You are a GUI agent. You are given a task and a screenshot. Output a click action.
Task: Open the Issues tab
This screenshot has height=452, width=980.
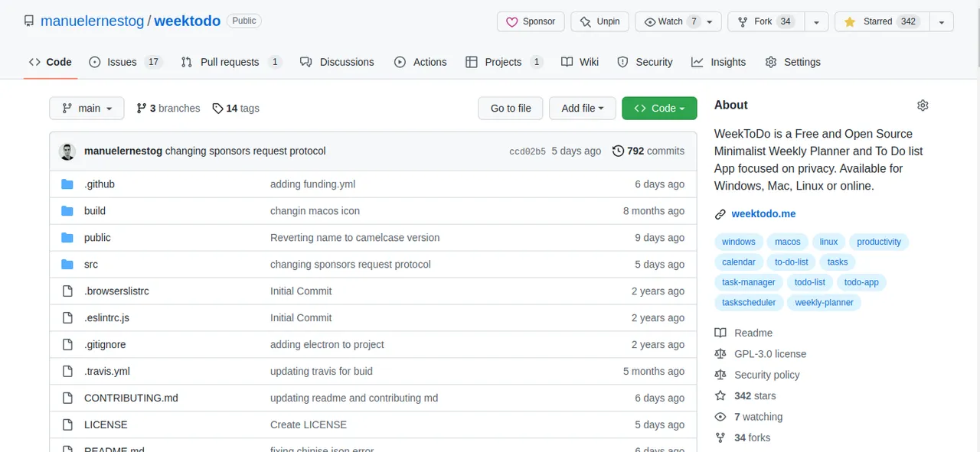126,62
